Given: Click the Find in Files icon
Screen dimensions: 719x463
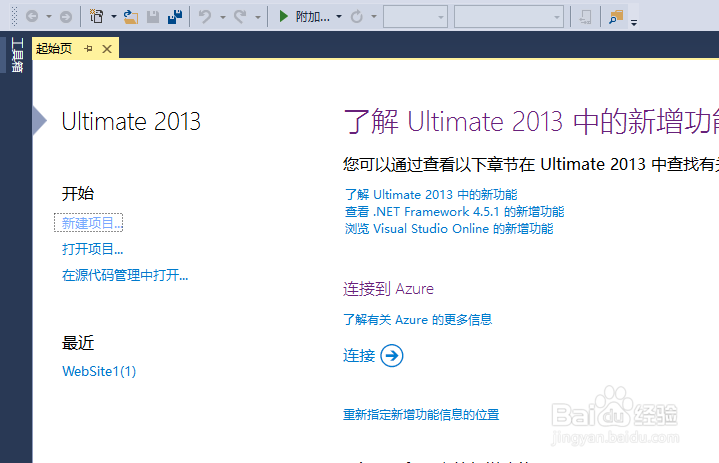Looking at the screenshot, I should (x=615, y=17).
